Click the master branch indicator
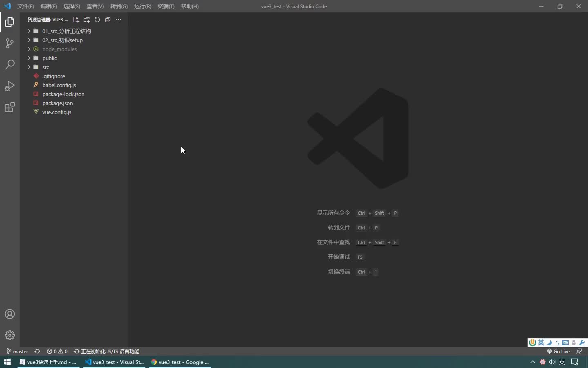The image size is (588, 368). 17,351
